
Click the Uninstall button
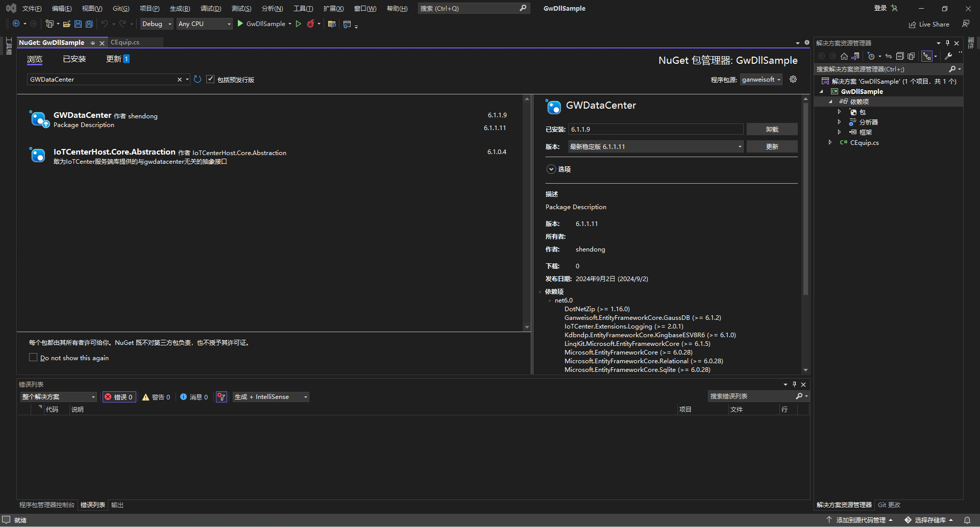[772, 130]
